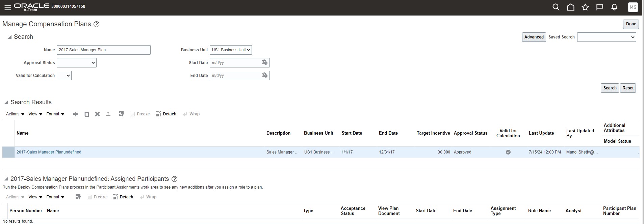Click the '12/31/17' end date cell
Screen dimensions: 644x224
(387, 152)
